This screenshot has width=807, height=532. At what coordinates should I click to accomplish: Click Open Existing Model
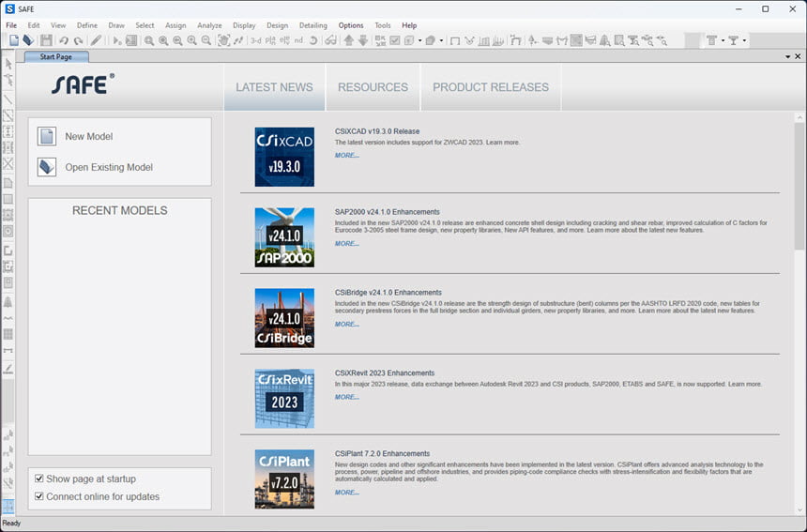tap(109, 167)
